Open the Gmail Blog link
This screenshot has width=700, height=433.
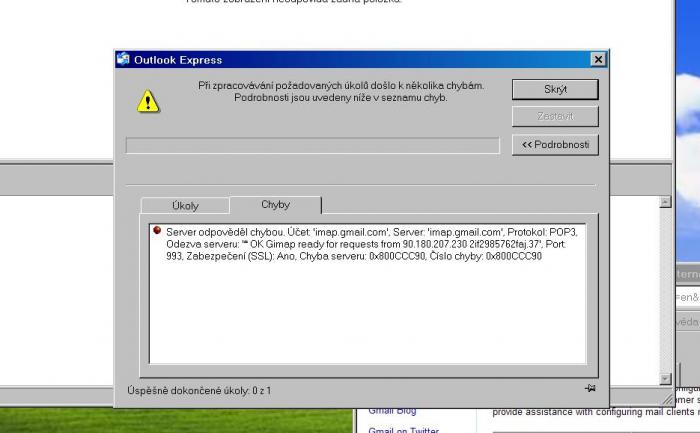392,411
